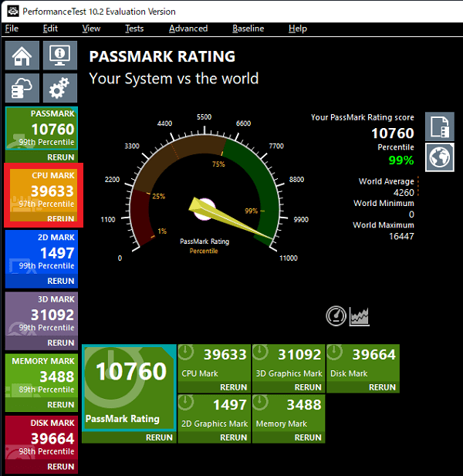This screenshot has height=476, width=463.
Task: Select the MEMORY MARK 3488 sidebar tile
Action: (42, 376)
